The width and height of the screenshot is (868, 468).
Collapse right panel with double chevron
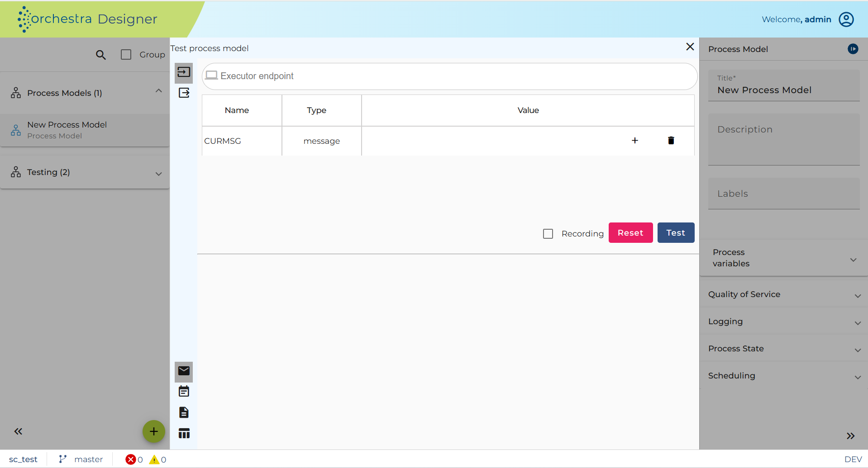(851, 436)
